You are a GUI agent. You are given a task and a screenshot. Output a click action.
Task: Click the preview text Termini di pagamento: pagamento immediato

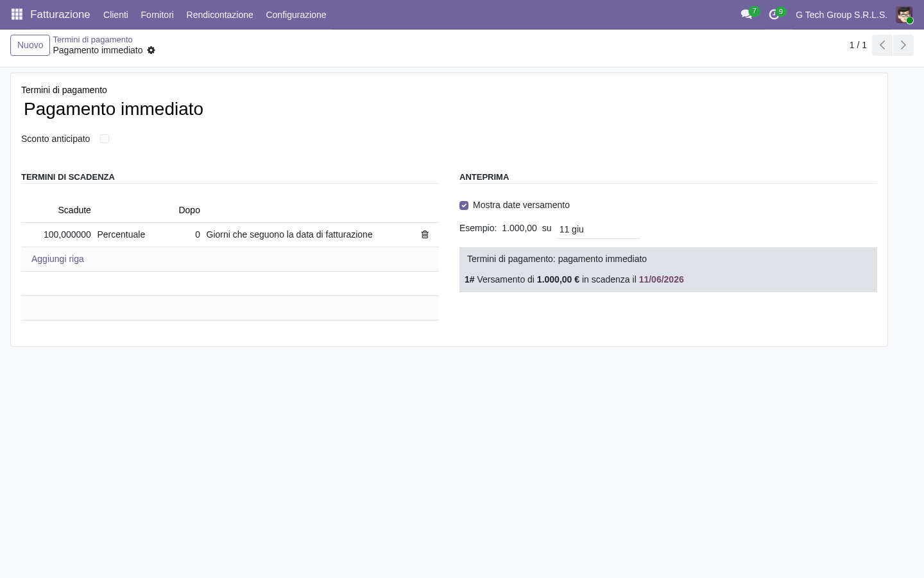pos(557,259)
